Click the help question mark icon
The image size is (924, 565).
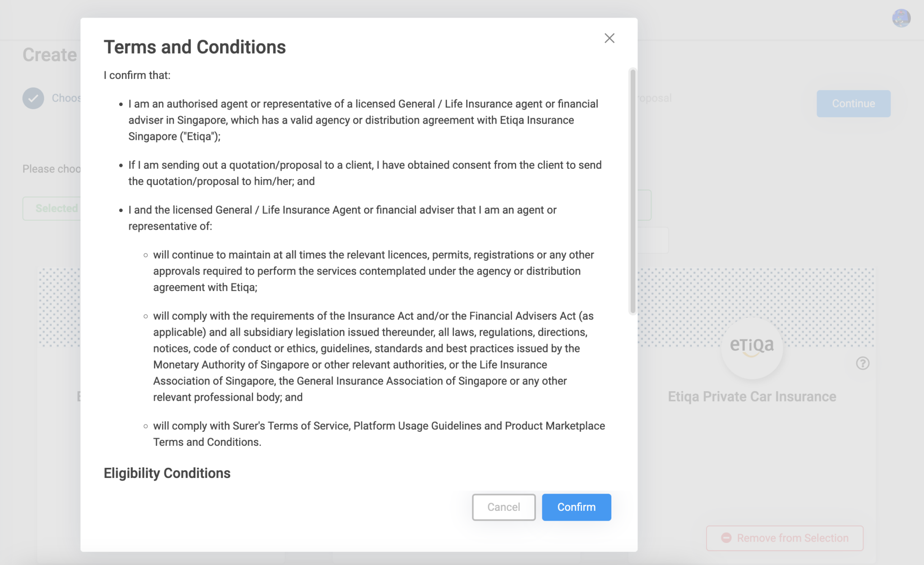click(x=863, y=363)
